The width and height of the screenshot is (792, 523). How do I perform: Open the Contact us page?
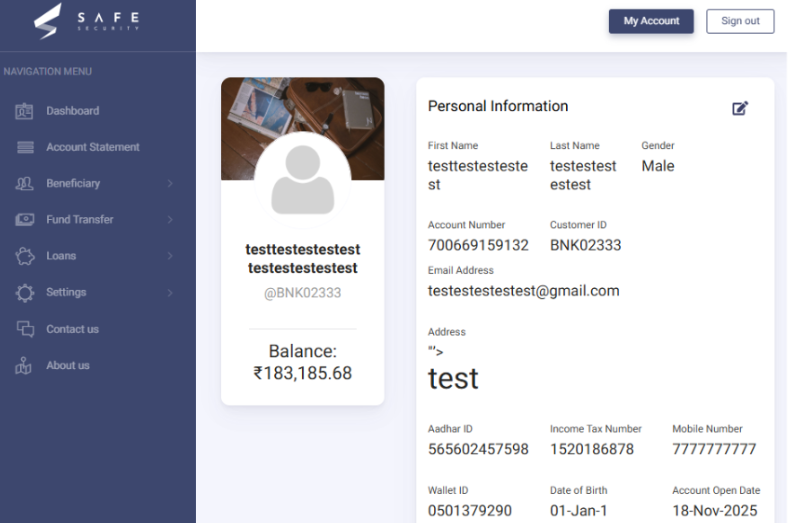[73, 329]
